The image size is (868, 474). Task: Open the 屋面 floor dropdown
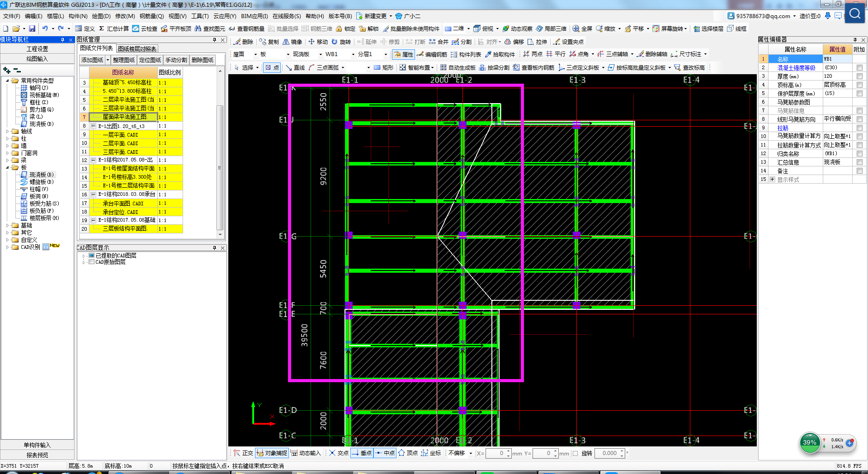click(x=255, y=54)
